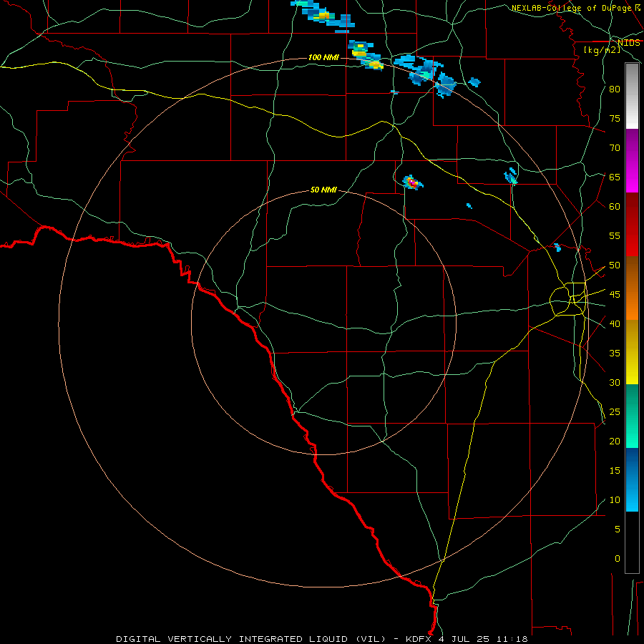Viewport: 644px width, 644px height.
Task: Select the blue segment of the color bar
Action: click(632, 479)
